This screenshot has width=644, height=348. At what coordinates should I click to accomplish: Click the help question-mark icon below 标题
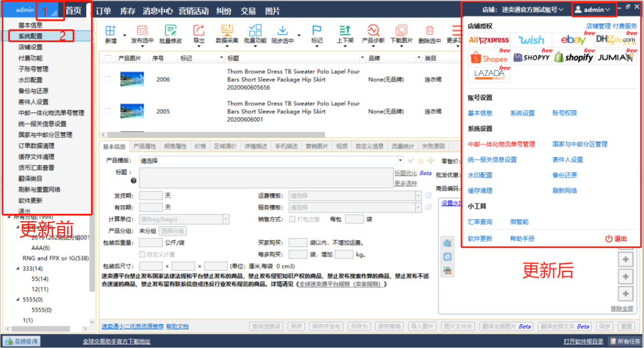(134, 181)
